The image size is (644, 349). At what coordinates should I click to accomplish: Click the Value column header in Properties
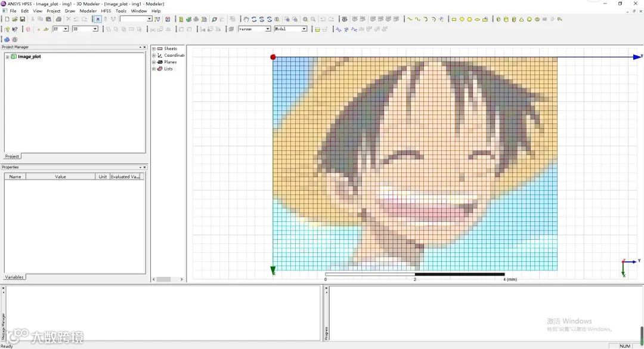[60, 177]
